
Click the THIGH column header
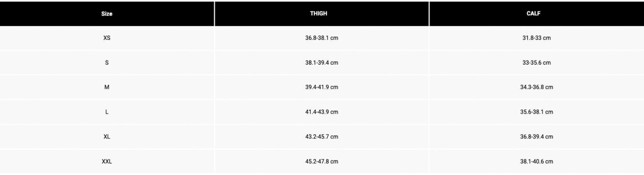click(x=319, y=14)
